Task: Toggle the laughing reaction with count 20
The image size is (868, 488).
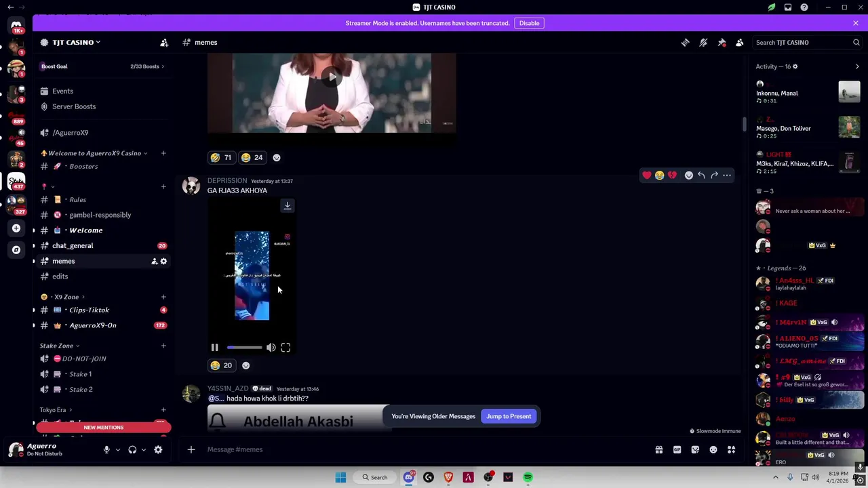Action: click(x=221, y=365)
